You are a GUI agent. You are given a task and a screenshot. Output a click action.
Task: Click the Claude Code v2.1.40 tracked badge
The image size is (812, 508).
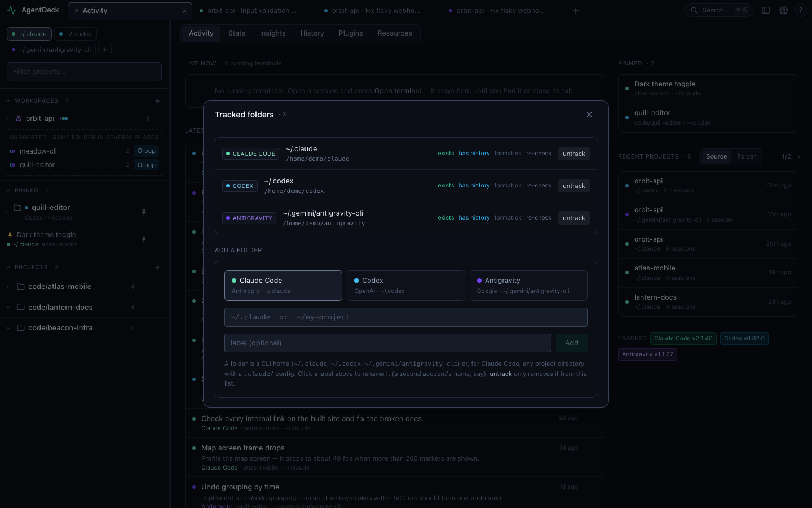click(683, 339)
